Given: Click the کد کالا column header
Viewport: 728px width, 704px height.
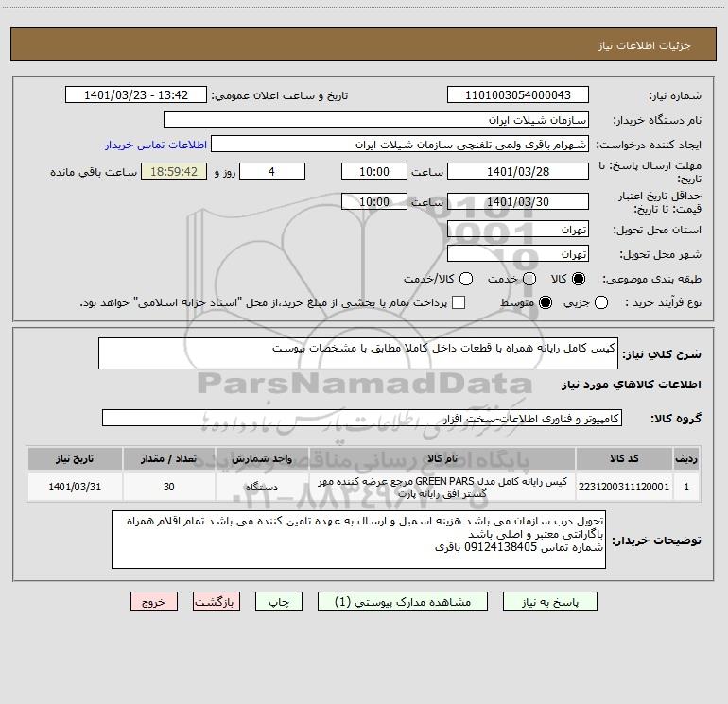Looking at the screenshot, I should 624,459.
